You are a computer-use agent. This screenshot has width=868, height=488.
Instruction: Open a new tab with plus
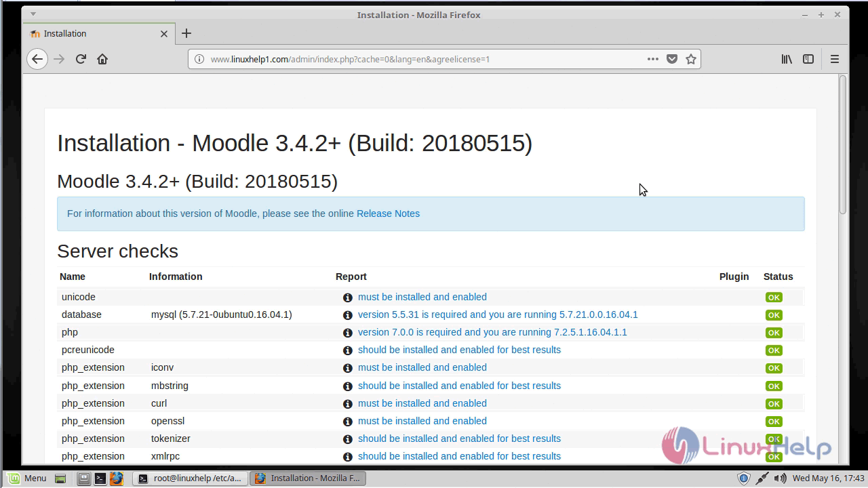186,33
